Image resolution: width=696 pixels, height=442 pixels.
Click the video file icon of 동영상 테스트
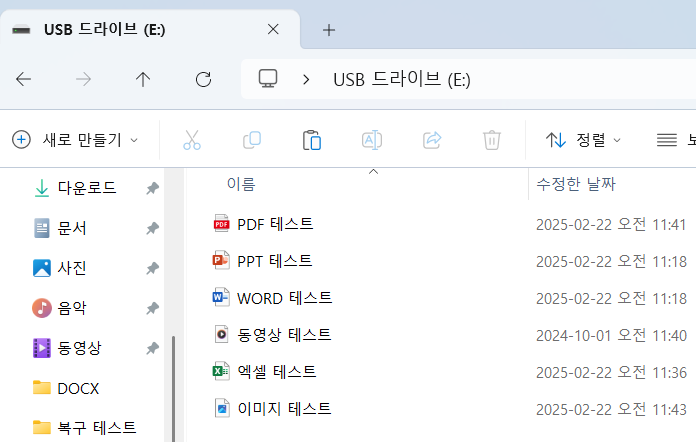[221, 334]
